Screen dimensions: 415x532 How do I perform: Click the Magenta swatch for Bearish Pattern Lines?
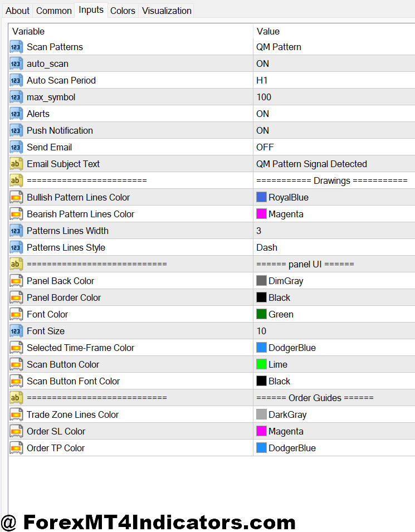pos(261,214)
